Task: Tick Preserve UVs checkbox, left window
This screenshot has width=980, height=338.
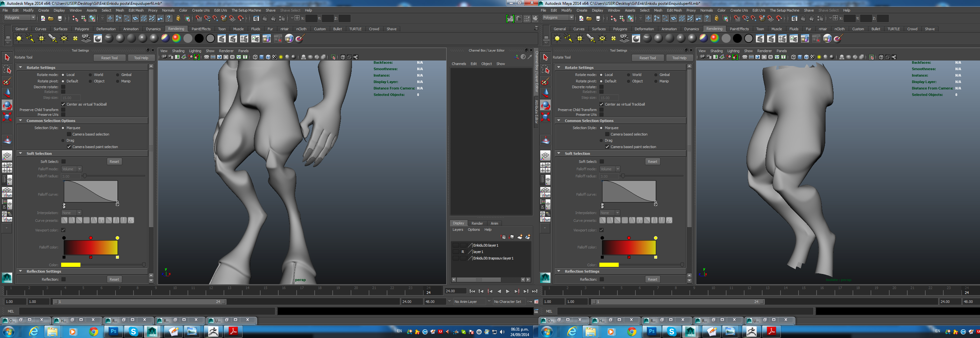Action: pyautogui.click(x=63, y=115)
